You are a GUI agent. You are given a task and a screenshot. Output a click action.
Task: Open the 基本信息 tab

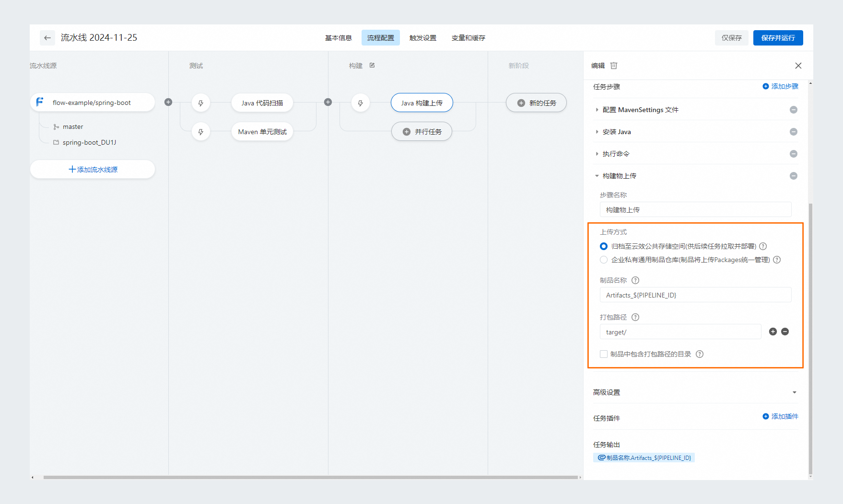pyautogui.click(x=339, y=38)
